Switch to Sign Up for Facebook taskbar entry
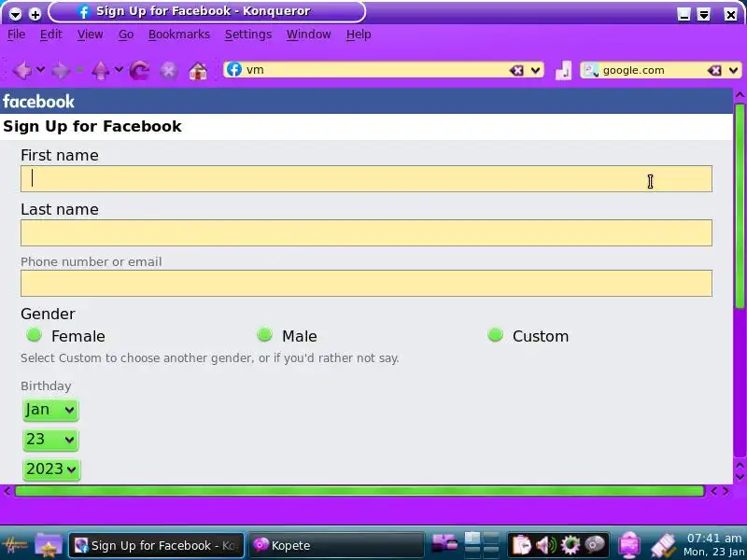Viewport: 747px width, 560px height. click(156, 545)
